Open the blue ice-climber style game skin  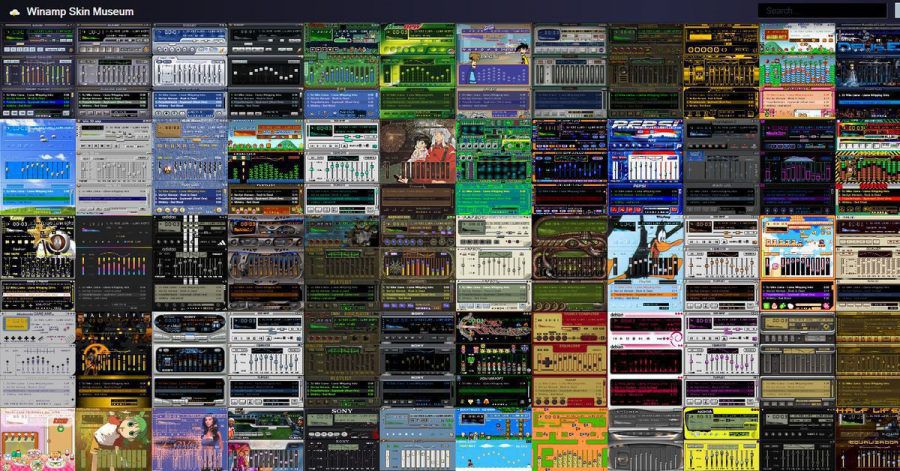[494, 439]
